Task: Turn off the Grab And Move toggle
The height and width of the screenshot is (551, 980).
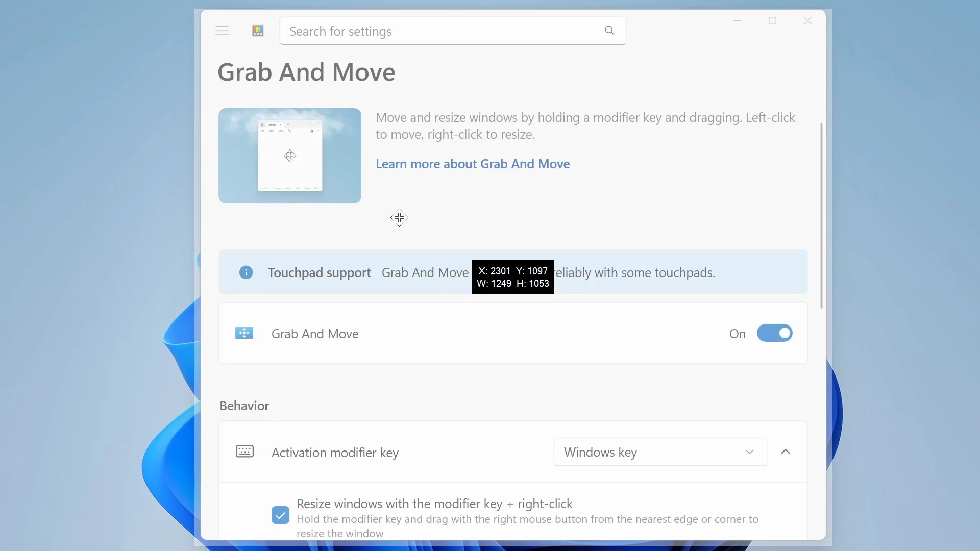Action: [774, 333]
